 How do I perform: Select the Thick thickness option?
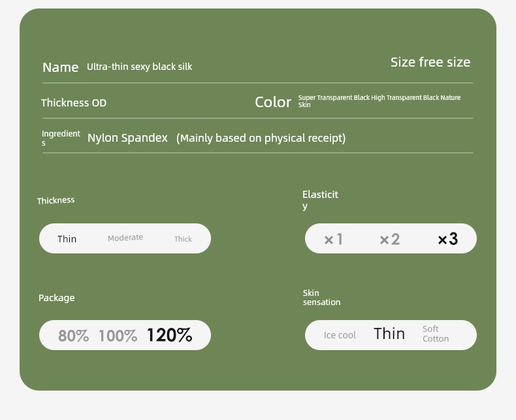(x=183, y=239)
